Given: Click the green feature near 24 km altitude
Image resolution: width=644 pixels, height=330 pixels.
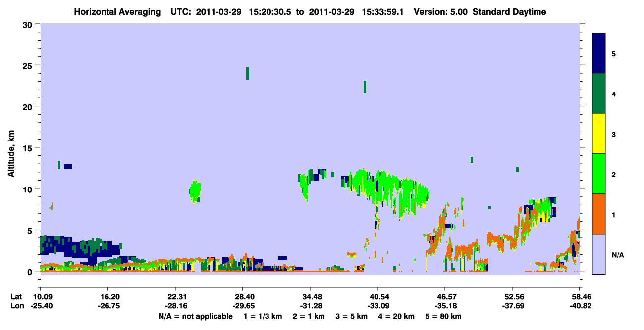Looking at the screenshot, I should [x=248, y=73].
